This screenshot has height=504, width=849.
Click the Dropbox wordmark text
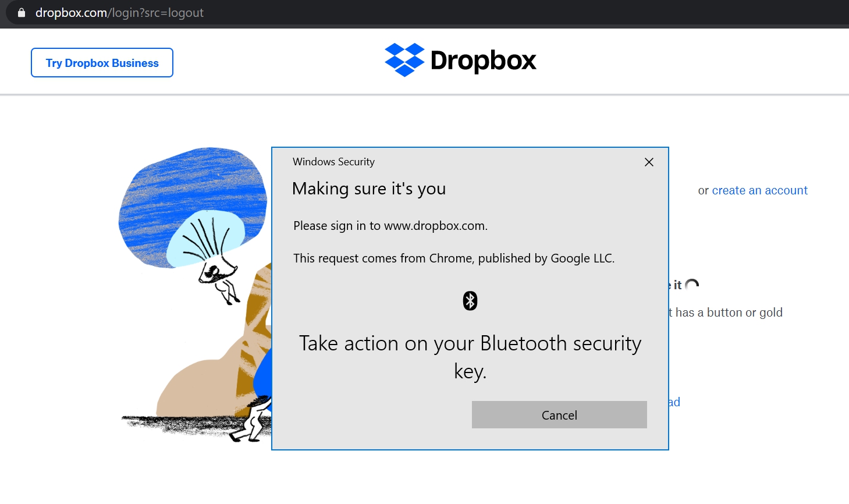click(483, 61)
